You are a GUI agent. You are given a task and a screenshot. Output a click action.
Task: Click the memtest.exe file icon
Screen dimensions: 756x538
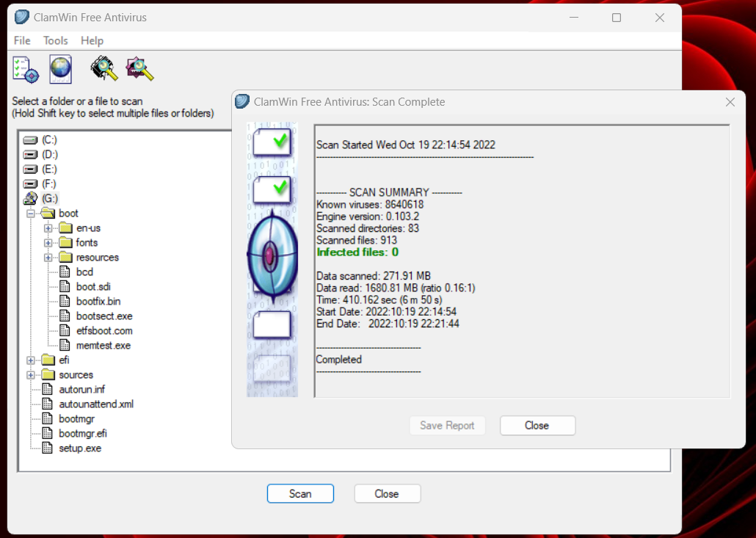tap(65, 345)
